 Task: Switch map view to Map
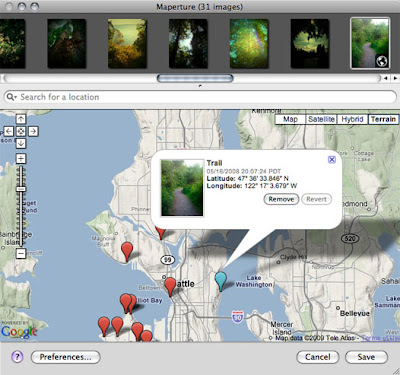(290, 119)
